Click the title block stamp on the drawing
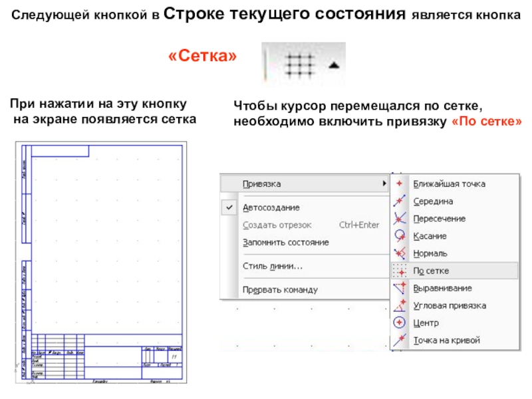Viewport: 532px width, 399px height. click(x=107, y=356)
